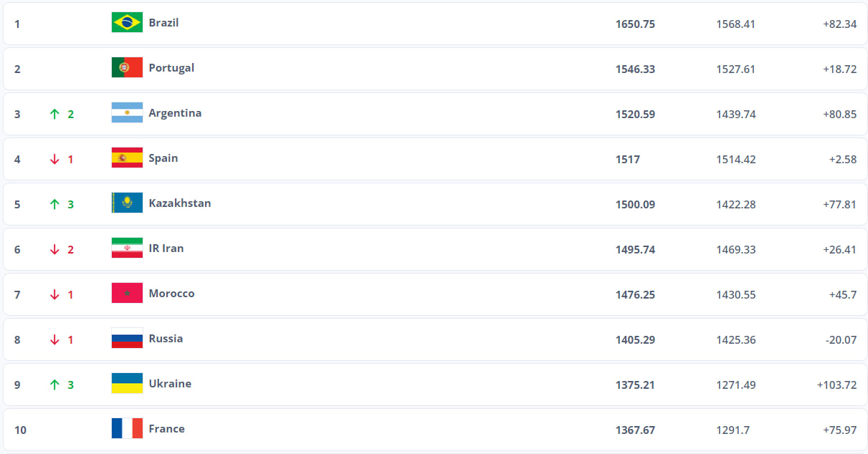868x454 pixels.
Task: Click the Argentina flag icon
Action: (127, 113)
